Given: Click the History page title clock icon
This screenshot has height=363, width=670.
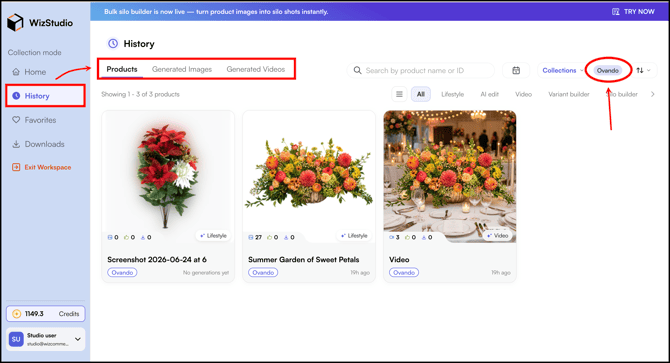Looking at the screenshot, I should (x=113, y=44).
